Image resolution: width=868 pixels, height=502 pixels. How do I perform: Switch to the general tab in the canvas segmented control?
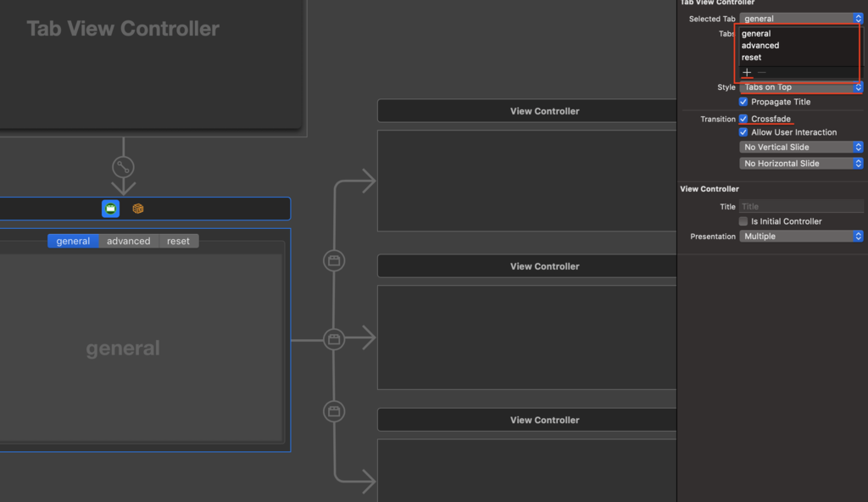point(73,241)
